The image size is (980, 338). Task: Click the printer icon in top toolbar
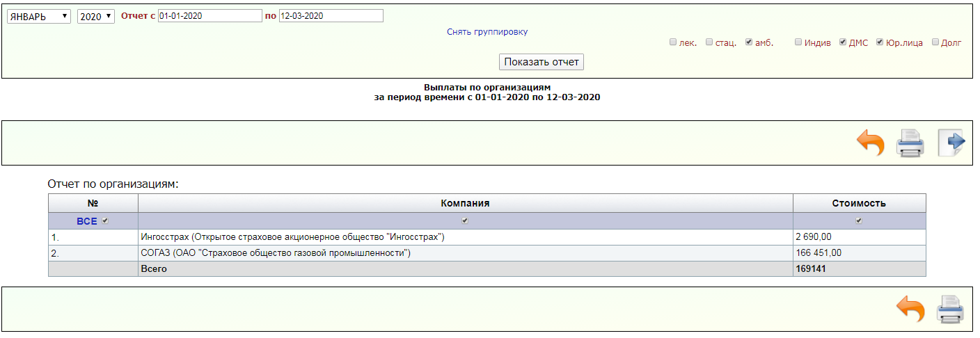coord(910,143)
